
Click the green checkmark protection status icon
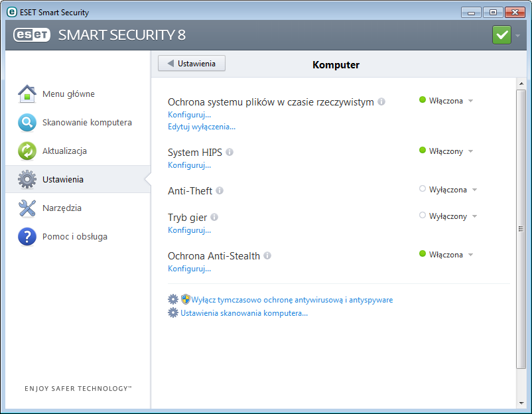[501, 34]
